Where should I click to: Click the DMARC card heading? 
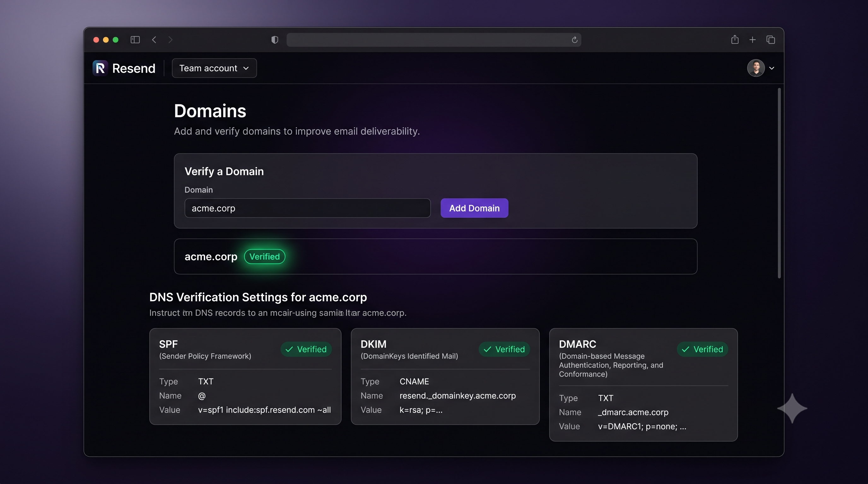click(578, 344)
